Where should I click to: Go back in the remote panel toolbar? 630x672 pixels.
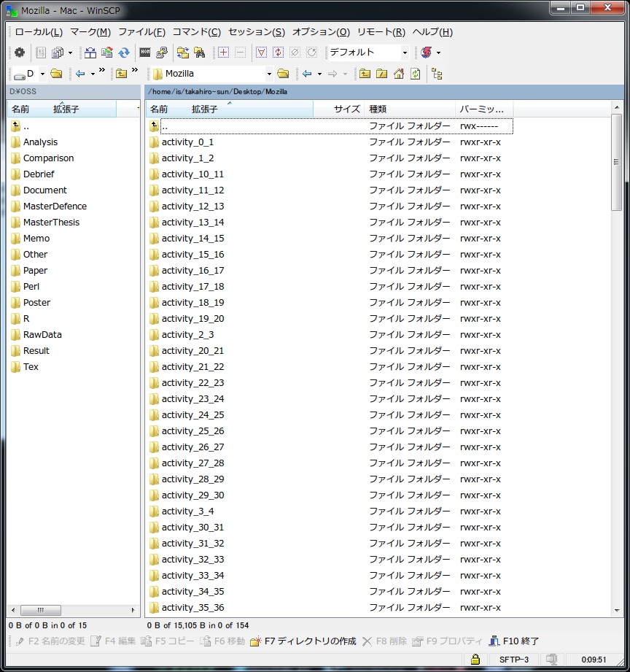[307, 74]
